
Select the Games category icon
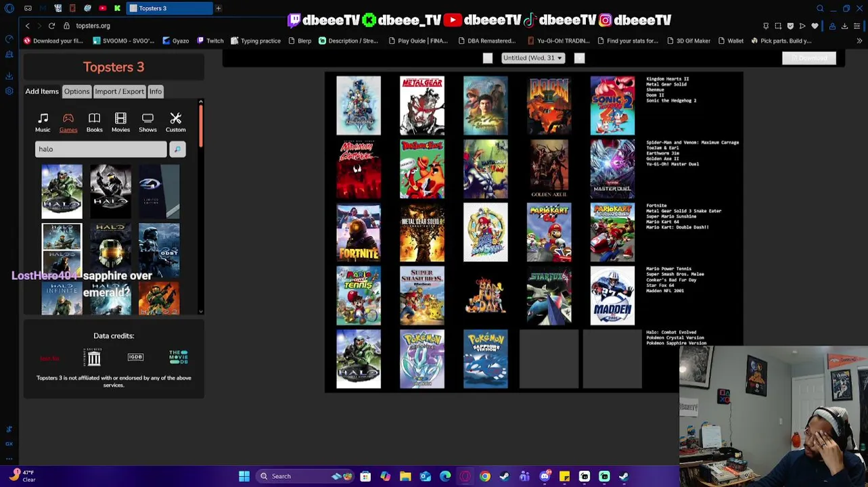(68, 122)
